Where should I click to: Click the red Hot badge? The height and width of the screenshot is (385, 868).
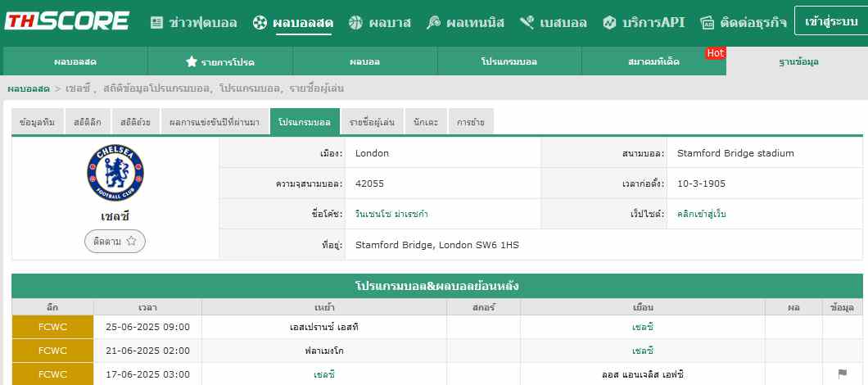(x=715, y=53)
